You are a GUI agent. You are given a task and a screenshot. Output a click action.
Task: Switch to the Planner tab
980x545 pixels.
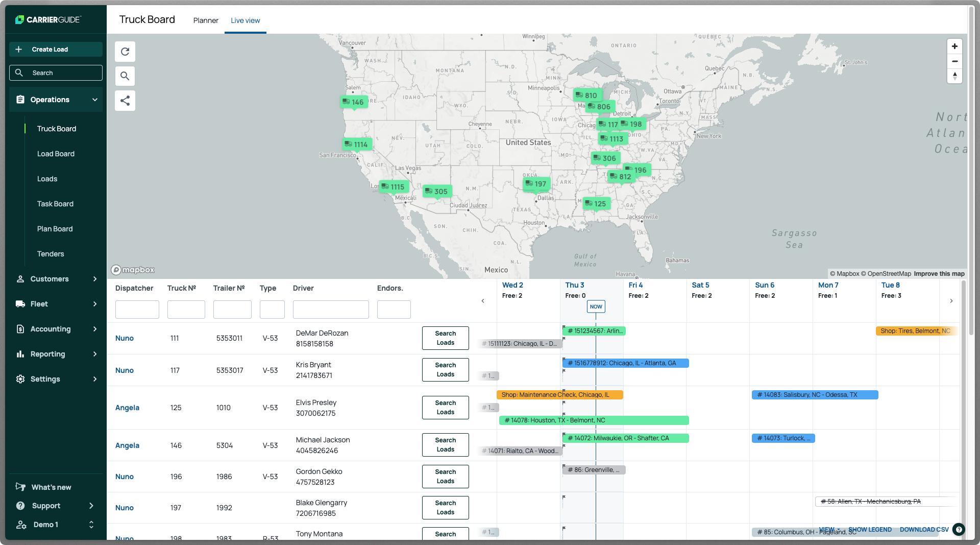206,20
